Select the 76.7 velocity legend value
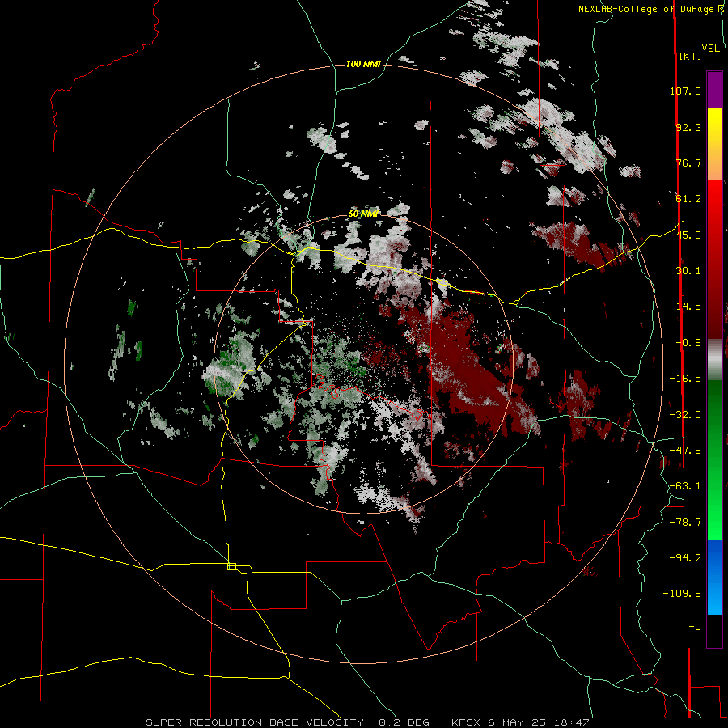 point(688,163)
